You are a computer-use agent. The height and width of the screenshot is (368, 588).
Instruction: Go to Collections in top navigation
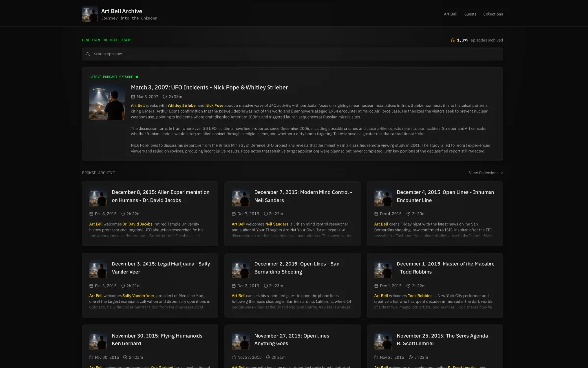coord(493,14)
